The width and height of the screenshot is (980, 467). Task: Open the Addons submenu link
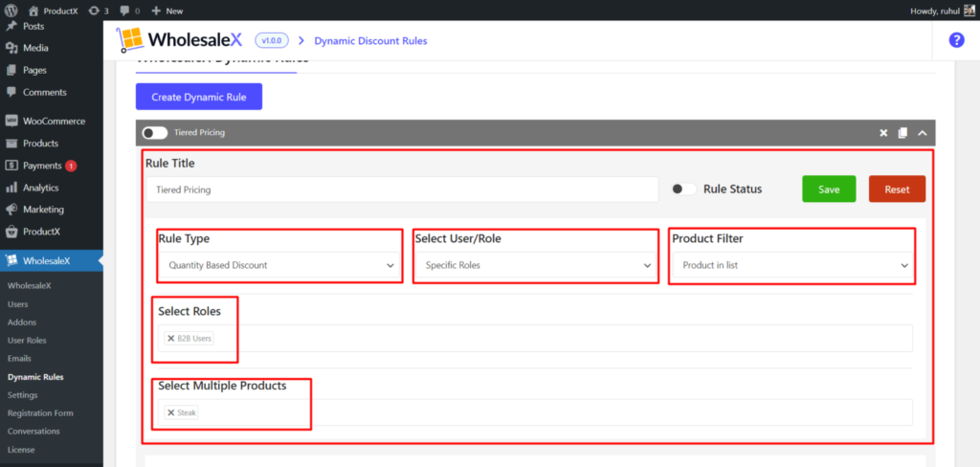click(22, 322)
